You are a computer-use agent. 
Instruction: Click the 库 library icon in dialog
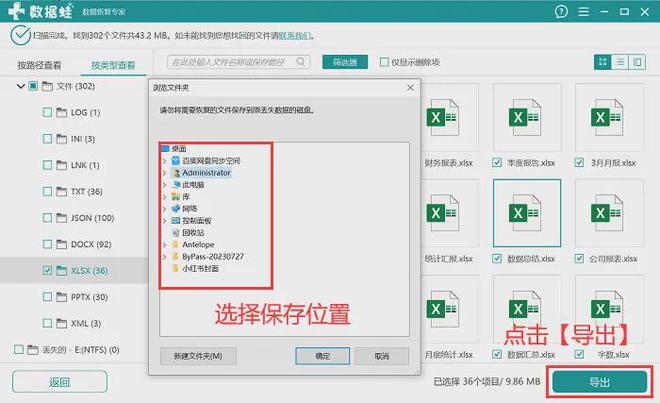pos(176,196)
